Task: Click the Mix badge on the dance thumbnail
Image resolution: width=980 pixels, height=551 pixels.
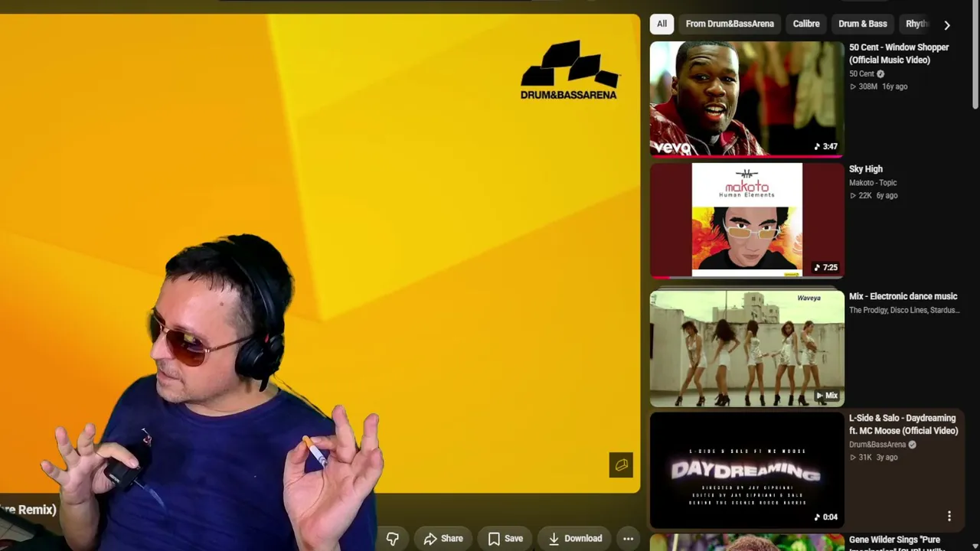Action: click(x=827, y=396)
